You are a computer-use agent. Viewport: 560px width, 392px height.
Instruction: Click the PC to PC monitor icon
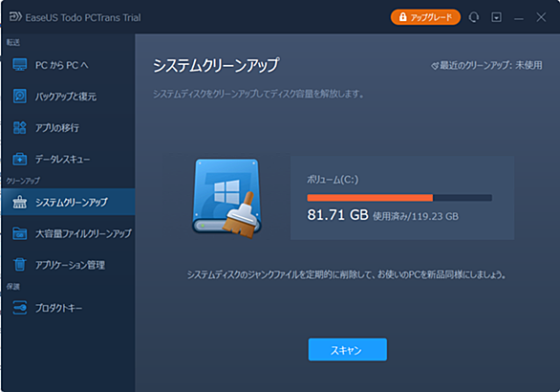pyautogui.click(x=20, y=65)
